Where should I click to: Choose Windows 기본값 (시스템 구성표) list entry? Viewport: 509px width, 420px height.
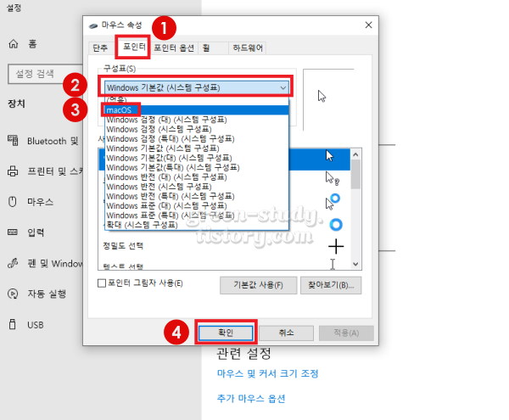(197, 148)
